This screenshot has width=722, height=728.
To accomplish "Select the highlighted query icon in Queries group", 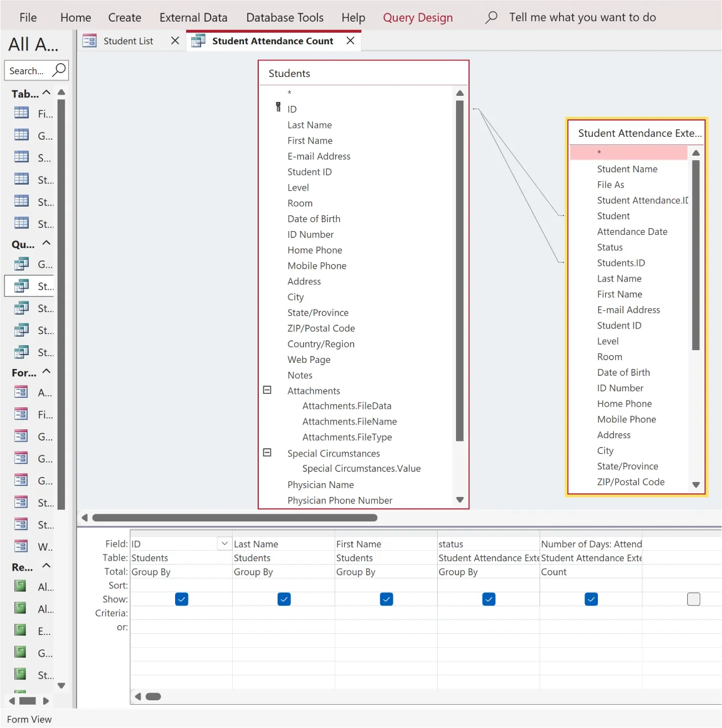I will (x=21, y=286).
